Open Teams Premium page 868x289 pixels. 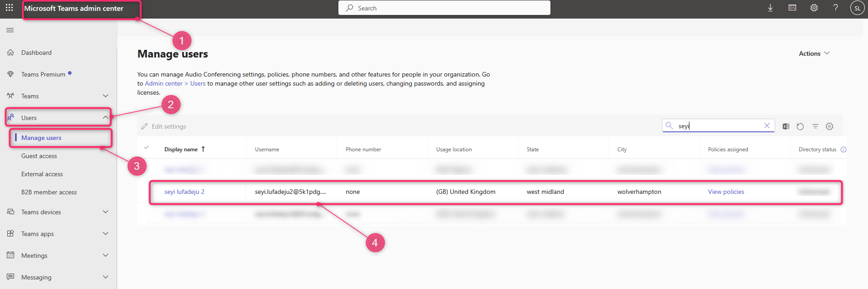[43, 74]
